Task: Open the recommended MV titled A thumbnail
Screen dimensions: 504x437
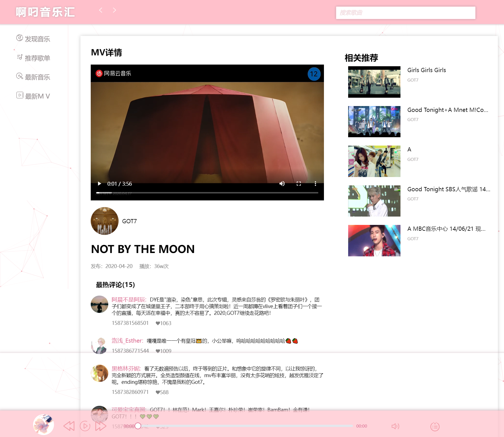Action: (374, 161)
